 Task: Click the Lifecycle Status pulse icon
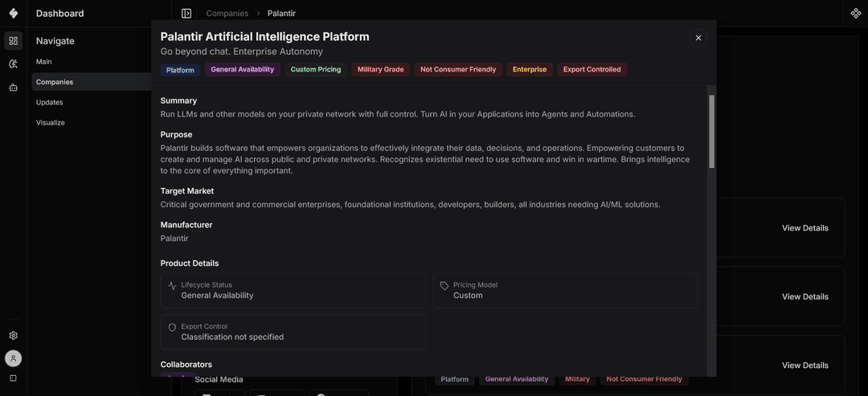pyautogui.click(x=172, y=286)
